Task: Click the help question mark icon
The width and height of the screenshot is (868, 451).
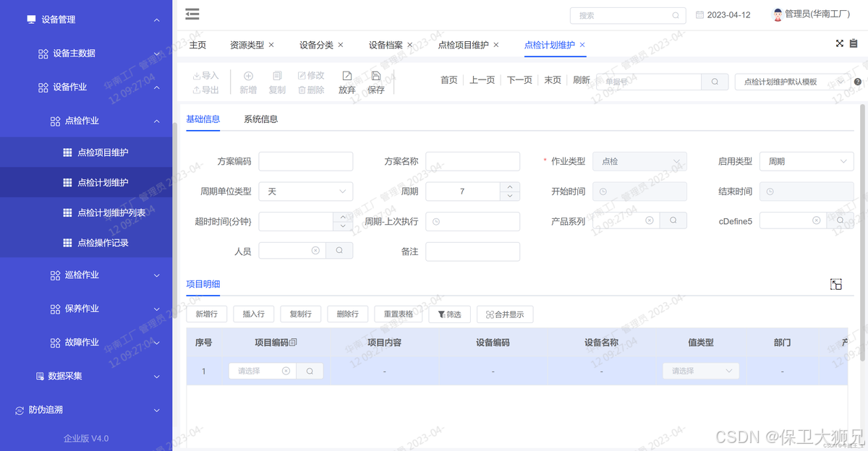Action: point(858,82)
